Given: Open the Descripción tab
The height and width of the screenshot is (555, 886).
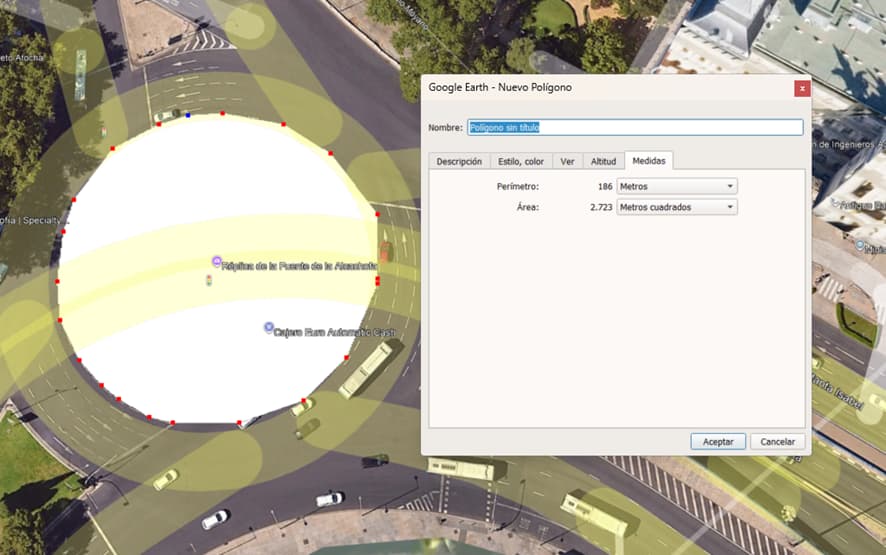Looking at the screenshot, I should (x=459, y=161).
